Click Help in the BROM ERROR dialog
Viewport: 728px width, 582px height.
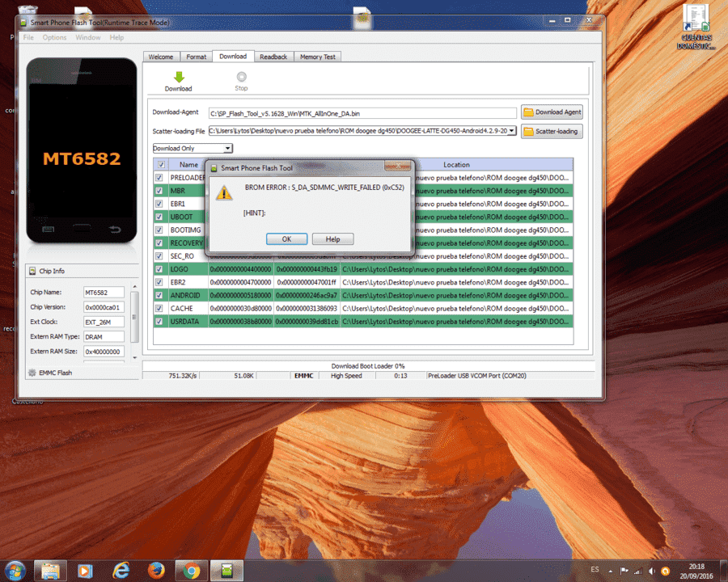coord(333,239)
